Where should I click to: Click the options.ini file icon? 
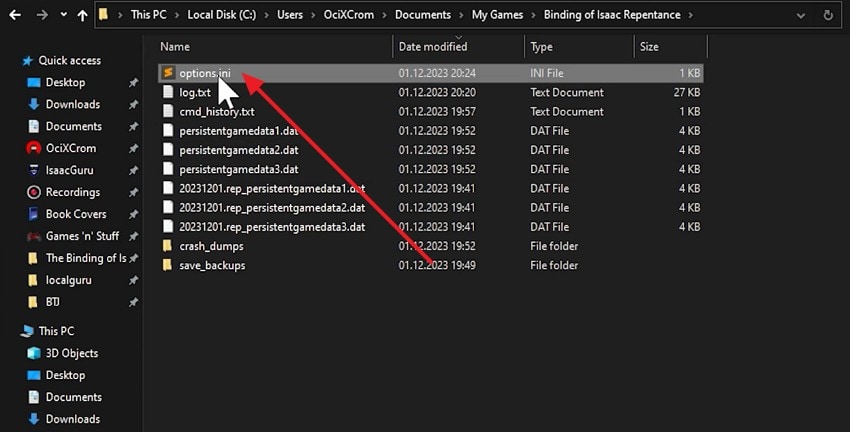[x=168, y=72]
